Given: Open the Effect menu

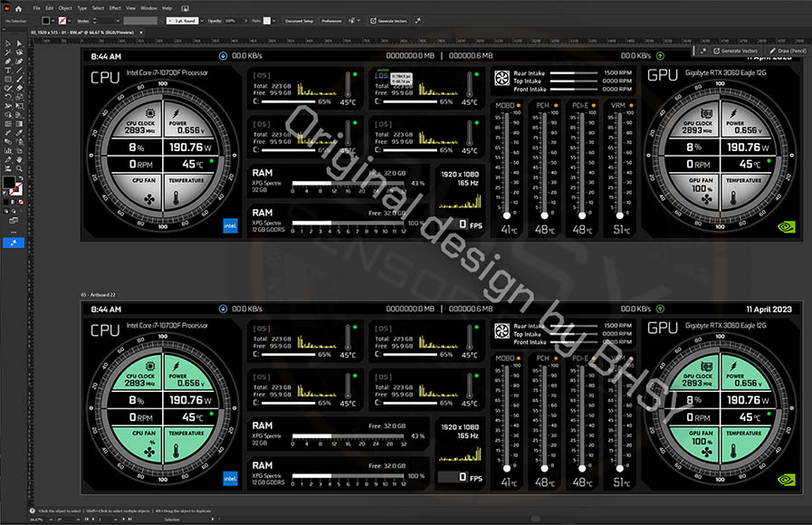Looking at the screenshot, I should point(115,8).
